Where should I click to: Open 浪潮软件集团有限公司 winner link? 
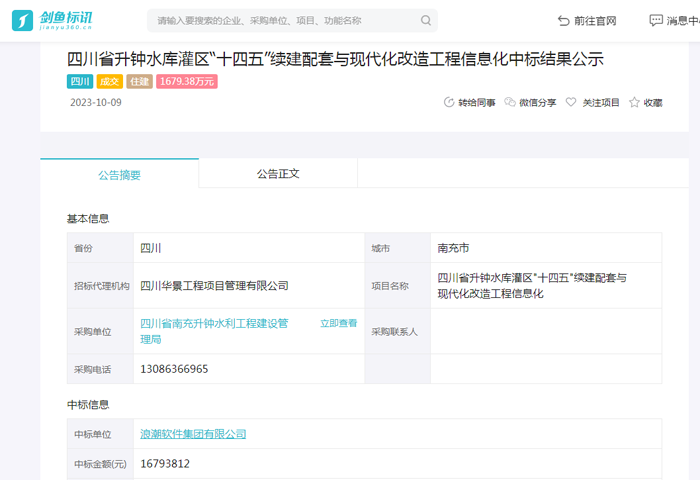click(x=193, y=434)
